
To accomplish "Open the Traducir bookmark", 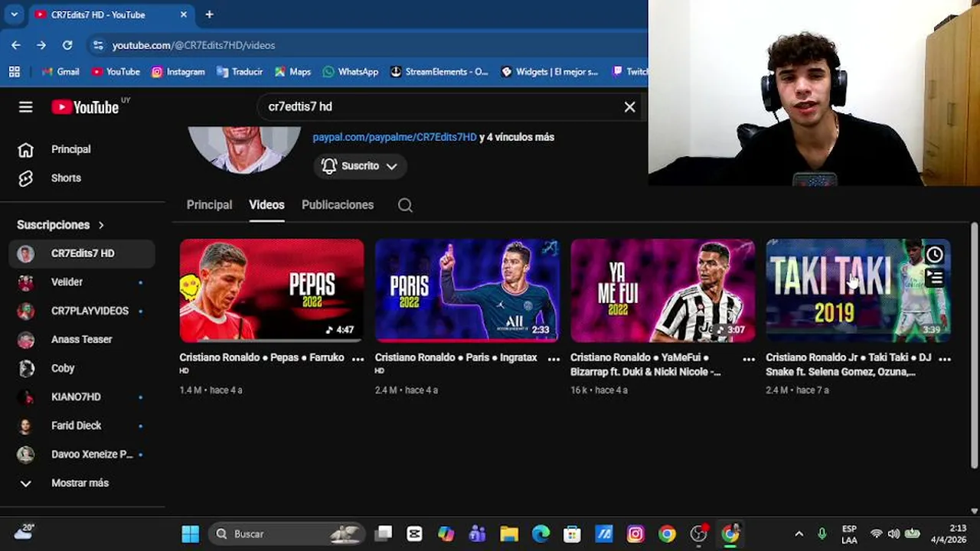I will 240,71.
